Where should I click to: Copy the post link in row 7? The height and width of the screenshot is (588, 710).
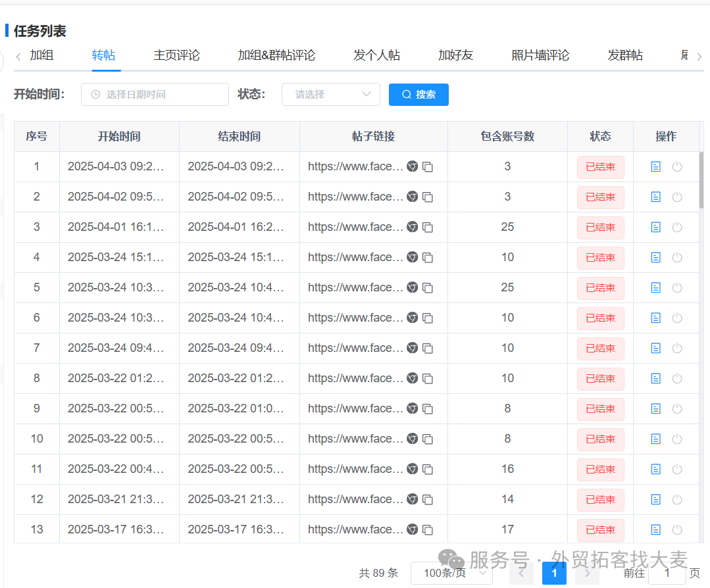[x=428, y=348]
